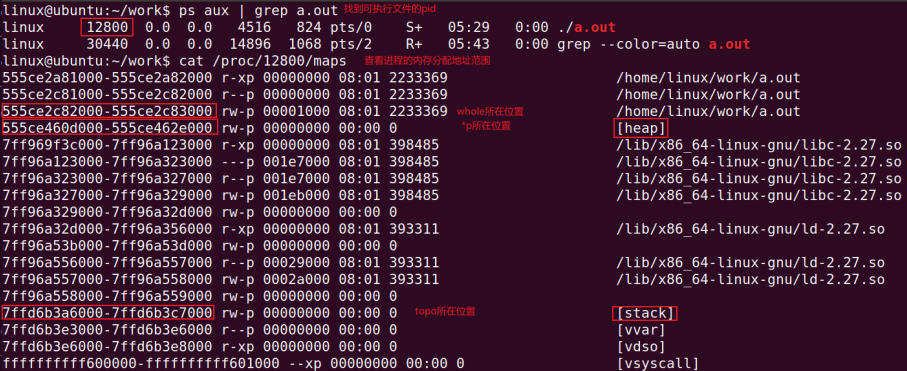
Task: Click the boxed PID 12800
Action: tap(107, 27)
